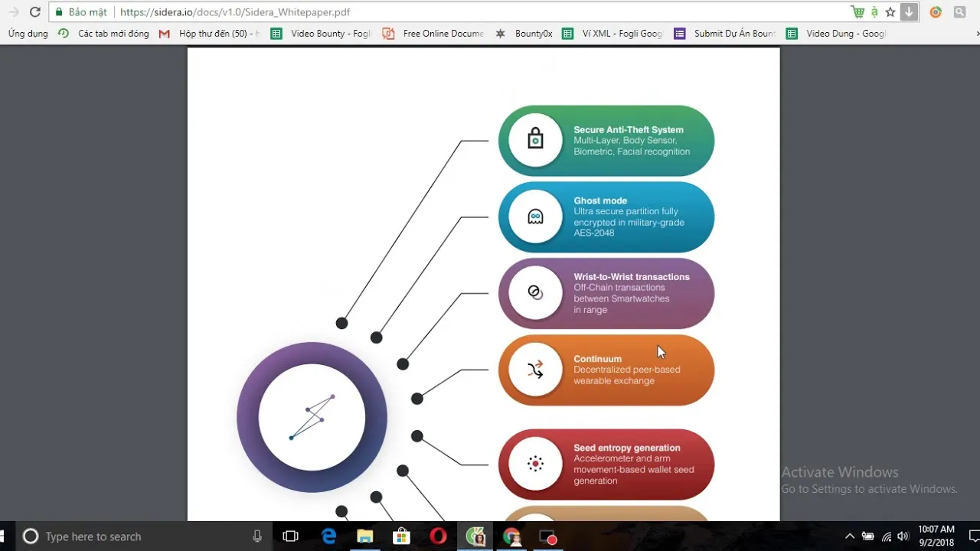This screenshot has width=980, height=551.
Task: Click the screen recorder taskbar icon
Action: (x=548, y=536)
